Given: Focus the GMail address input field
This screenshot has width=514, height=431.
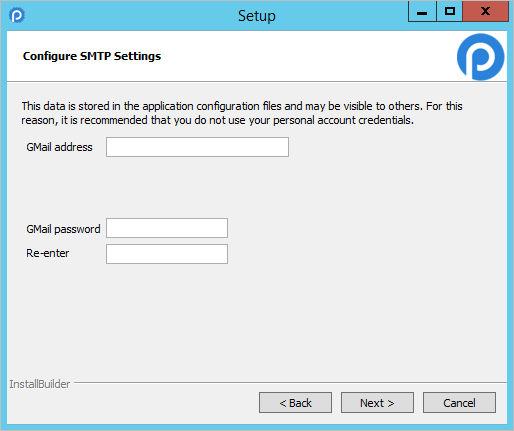Looking at the screenshot, I should tap(197, 147).
